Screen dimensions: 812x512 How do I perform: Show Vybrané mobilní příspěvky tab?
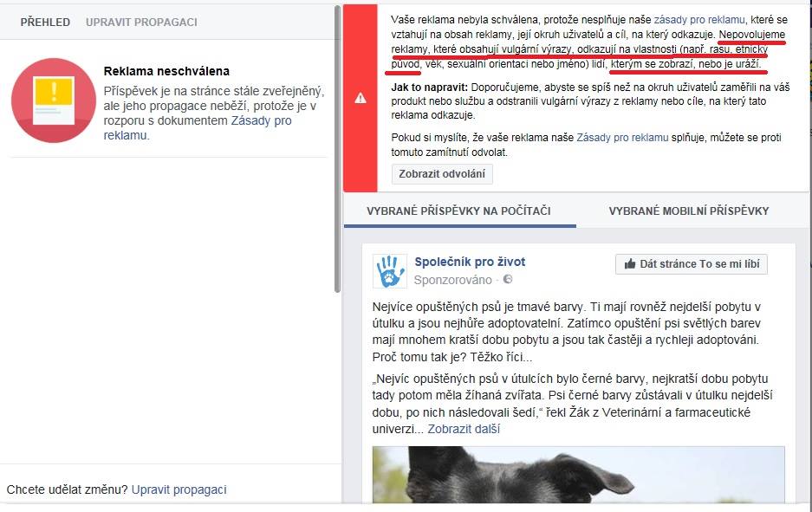(689, 211)
